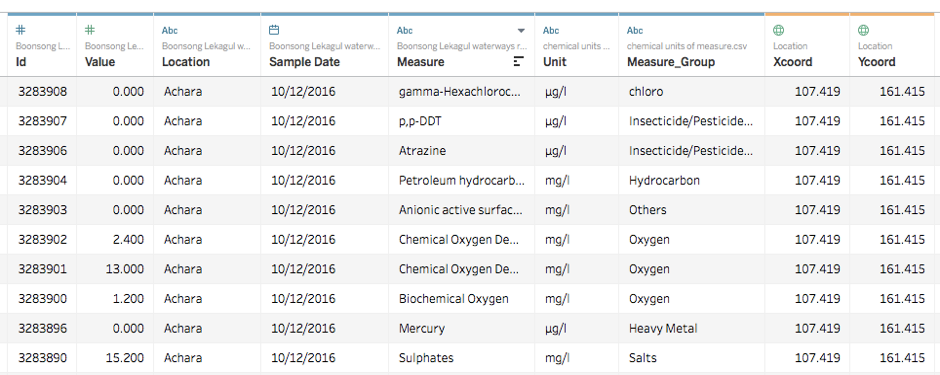Sort by the Measure column sort icon
This screenshot has width=940, height=375.
pos(519,61)
